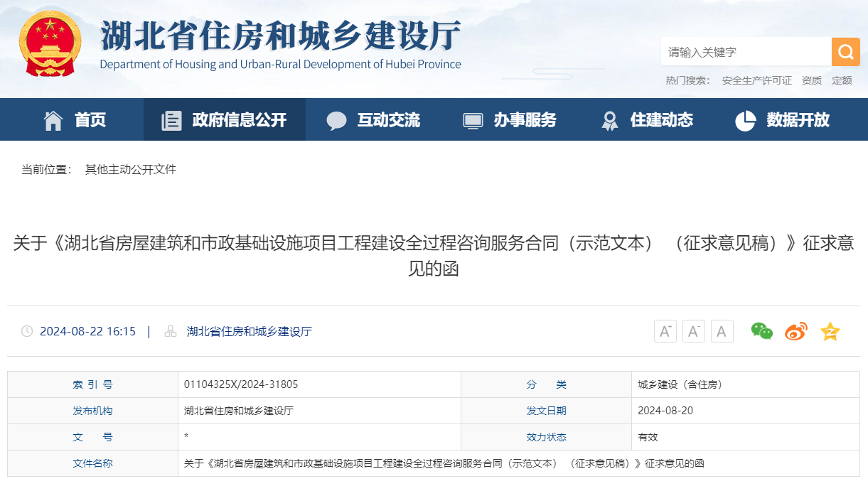Click the person icon beside 住建动态
The height and width of the screenshot is (491, 868).
[x=609, y=119]
